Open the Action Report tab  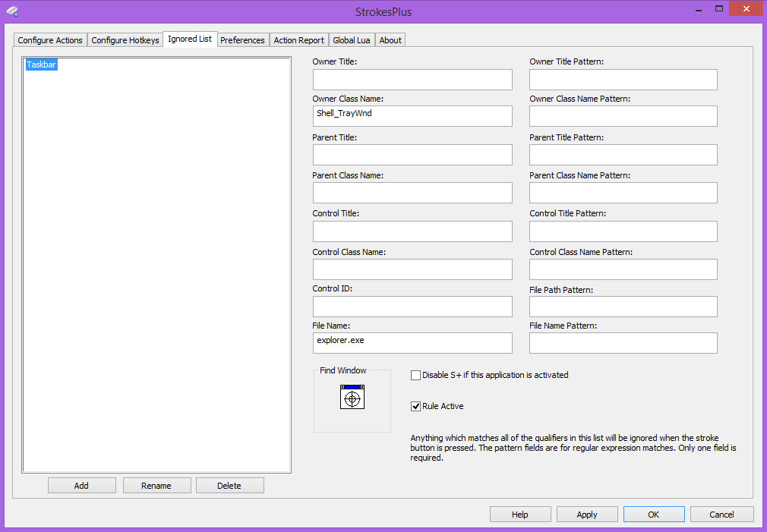coord(299,40)
